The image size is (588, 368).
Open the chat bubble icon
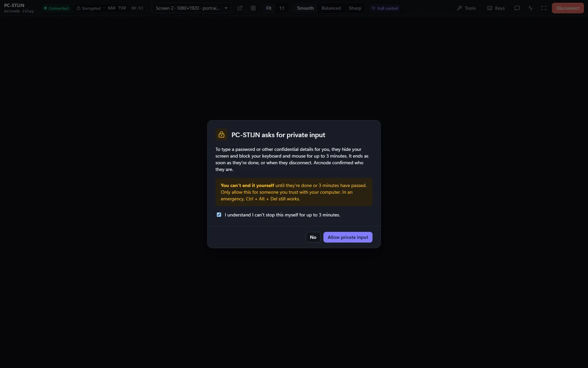(x=517, y=8)
